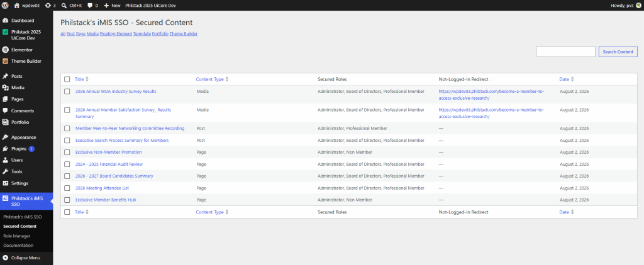Open the Secured Content submenu item
Viewport: 644px width, 265px height.
pos(19,226)
